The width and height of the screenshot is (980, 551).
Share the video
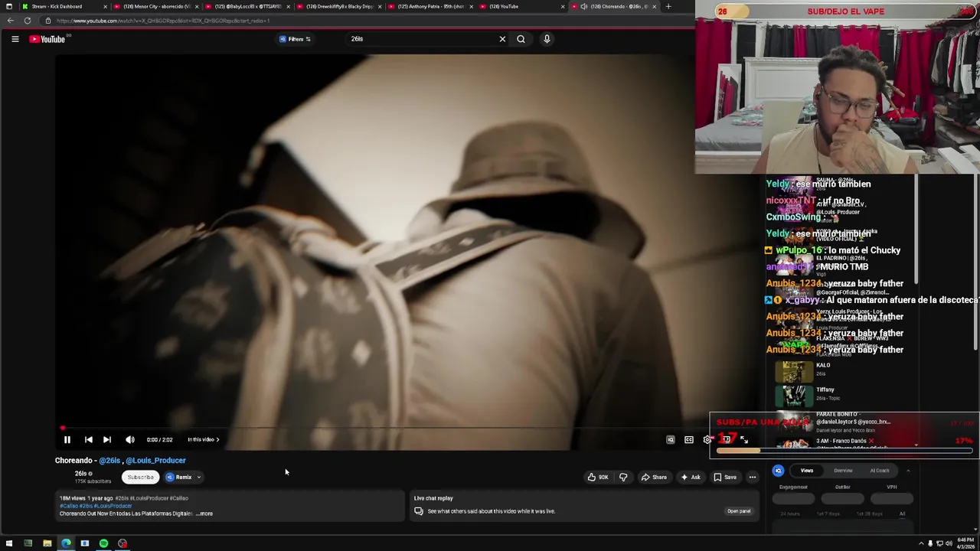click(654, 477)
